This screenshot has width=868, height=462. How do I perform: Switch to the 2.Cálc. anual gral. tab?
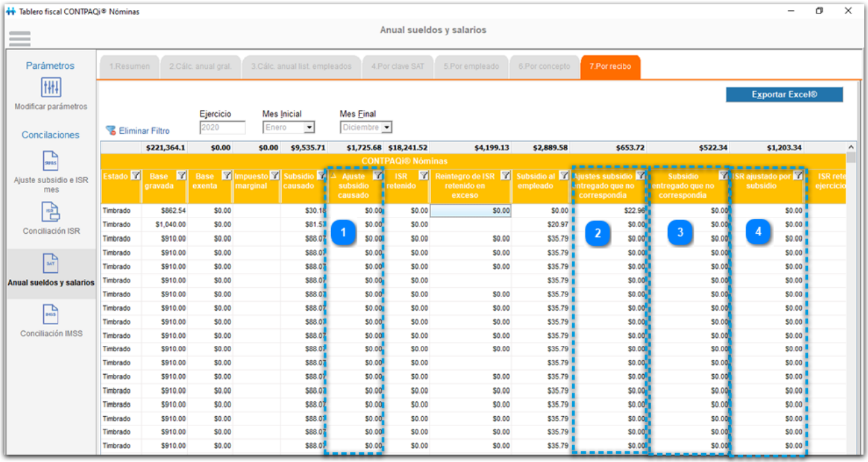tap(201, 67)
